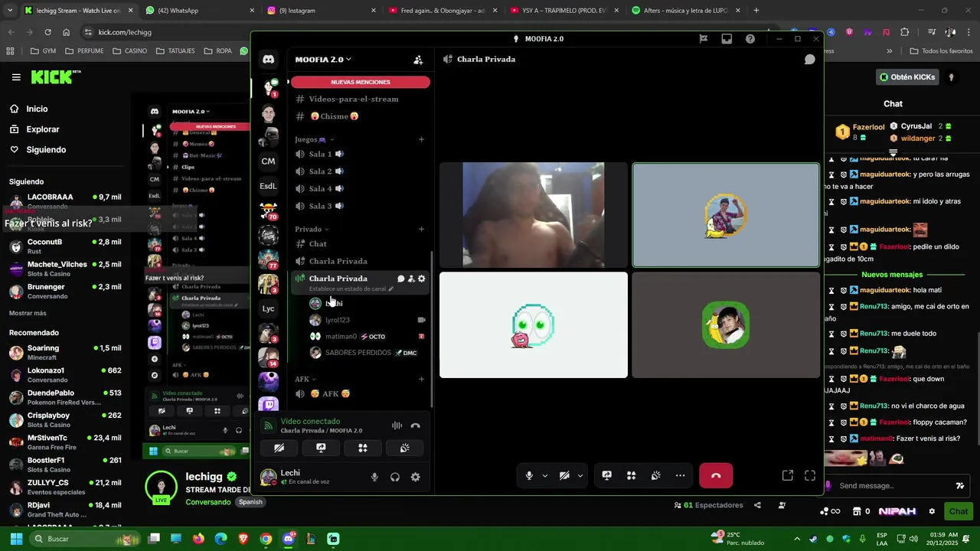
Task: Open the CM server in Discord server list
Action: [268, 161]
